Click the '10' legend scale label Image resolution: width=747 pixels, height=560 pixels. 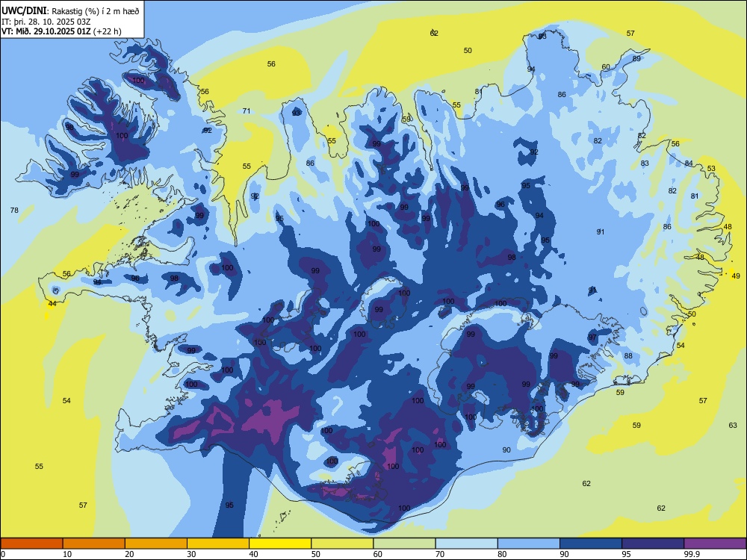point(67,554)
